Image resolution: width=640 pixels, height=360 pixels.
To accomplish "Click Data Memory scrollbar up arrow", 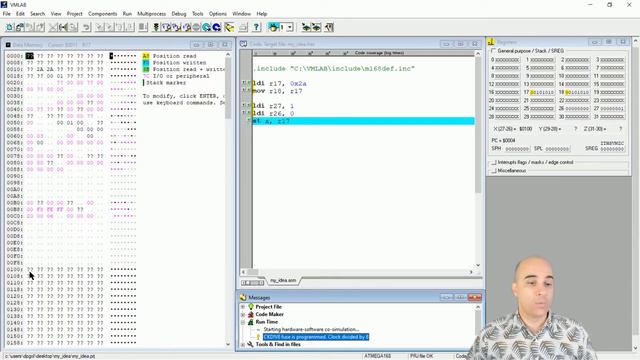I will coord(228,54).
